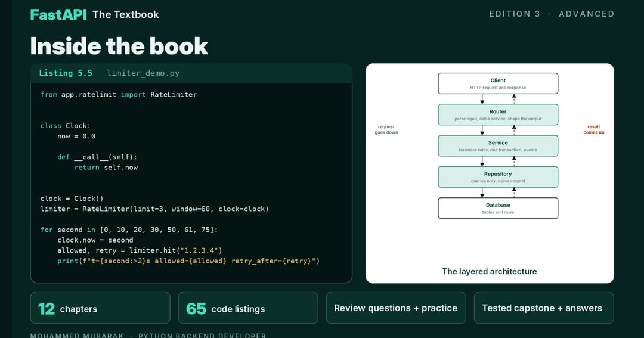This screenshot has height=338, width=644.
Task: Click the 'class Clock:' code line
Action: [x=66, y=126]
